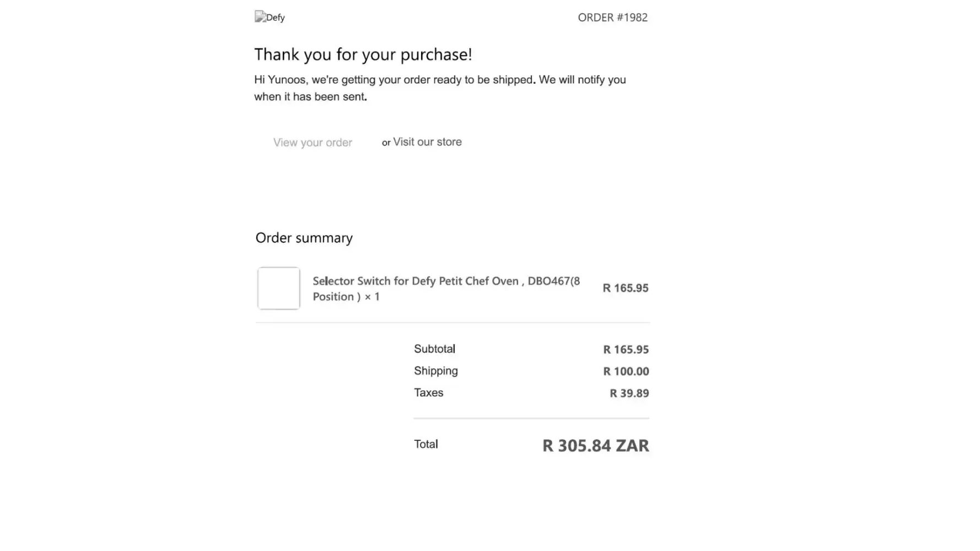Click the Thank you for your purchase heading

coord(363,54)
